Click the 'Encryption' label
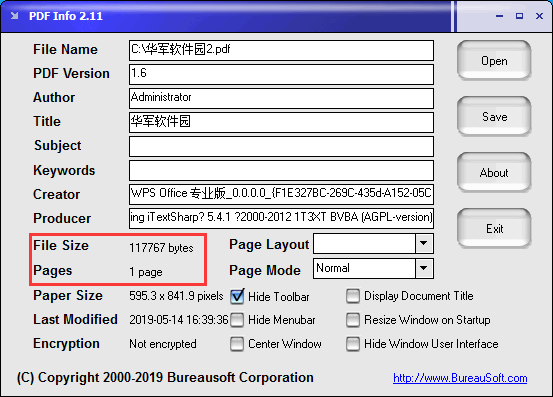Viewport: 553px width, 397px height. pyautogui.click(x=66, y=343)
